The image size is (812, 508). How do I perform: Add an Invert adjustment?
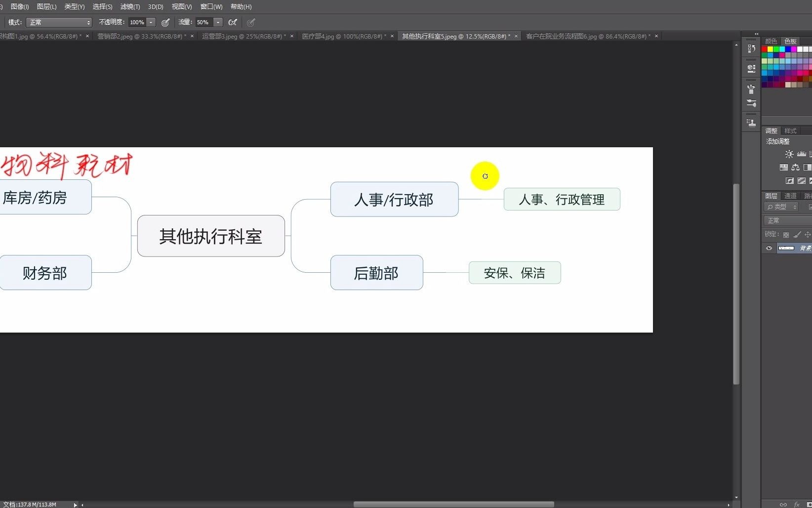(x=789, y=181)
